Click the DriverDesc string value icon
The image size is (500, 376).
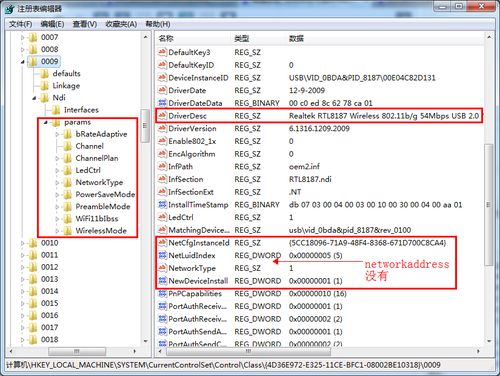click(162, 116)
